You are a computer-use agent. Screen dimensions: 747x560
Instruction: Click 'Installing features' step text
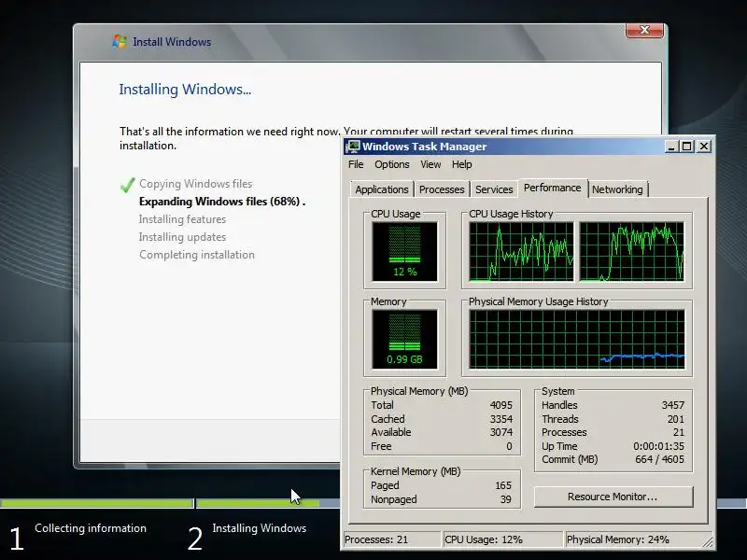[182, 219]
